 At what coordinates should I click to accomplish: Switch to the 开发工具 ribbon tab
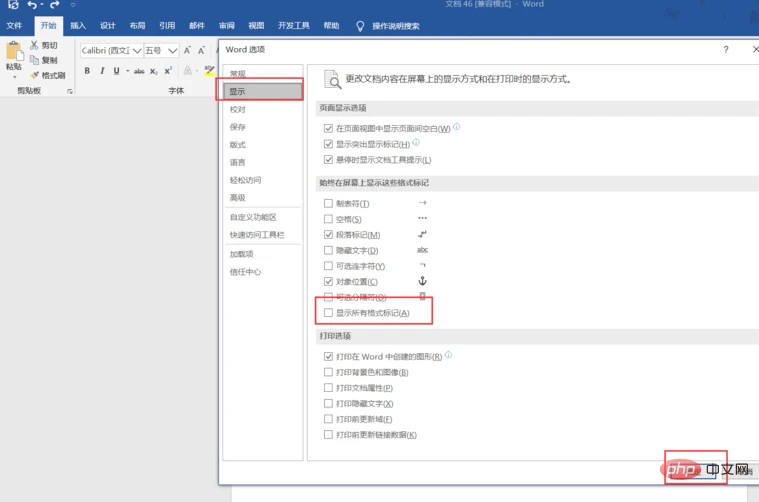[x=293, y=26]
